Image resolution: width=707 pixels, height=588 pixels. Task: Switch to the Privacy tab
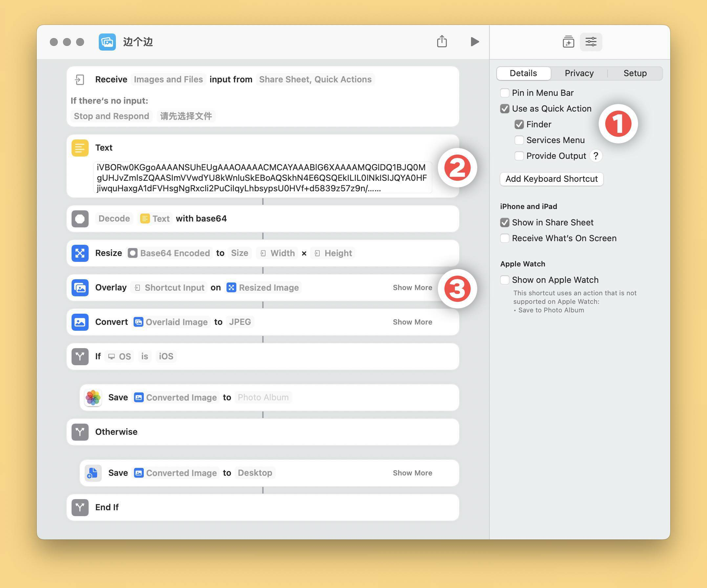[x=579, y=73]
